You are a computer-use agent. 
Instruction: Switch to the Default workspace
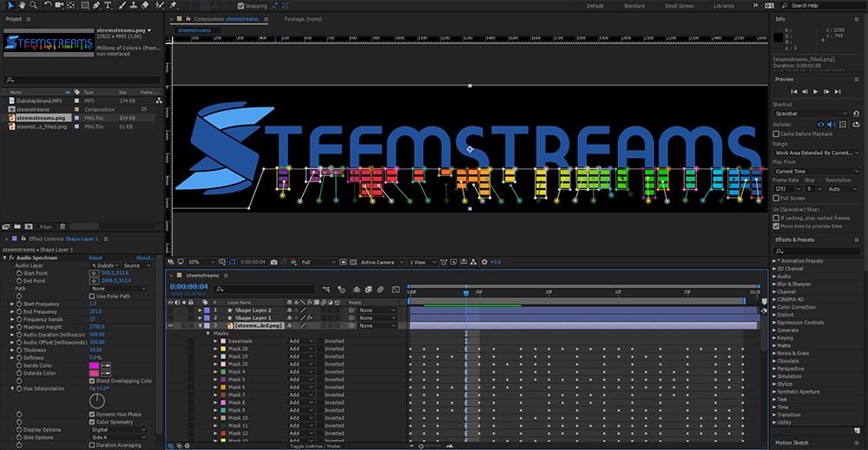595,5
